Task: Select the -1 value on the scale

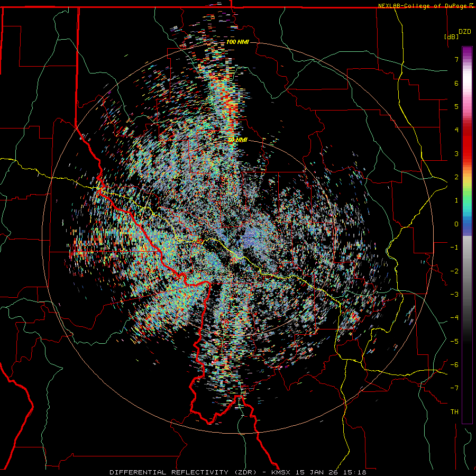Action: coord(454,248)
